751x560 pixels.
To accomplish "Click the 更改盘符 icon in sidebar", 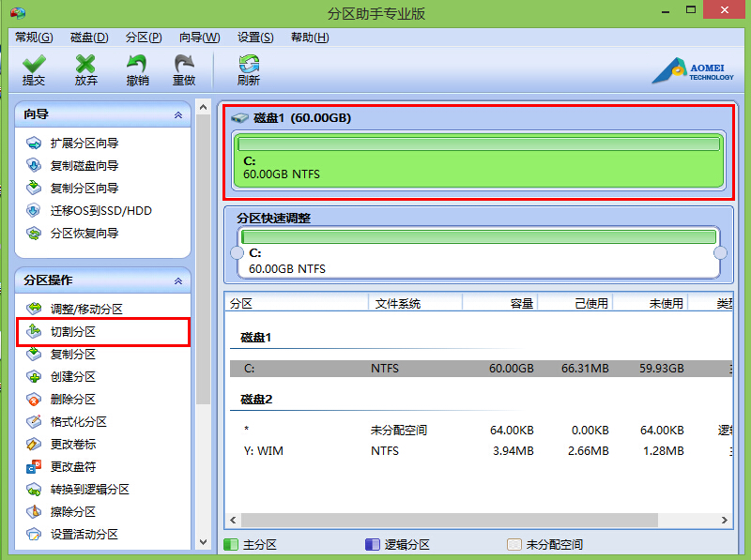I will click(34, 467).
